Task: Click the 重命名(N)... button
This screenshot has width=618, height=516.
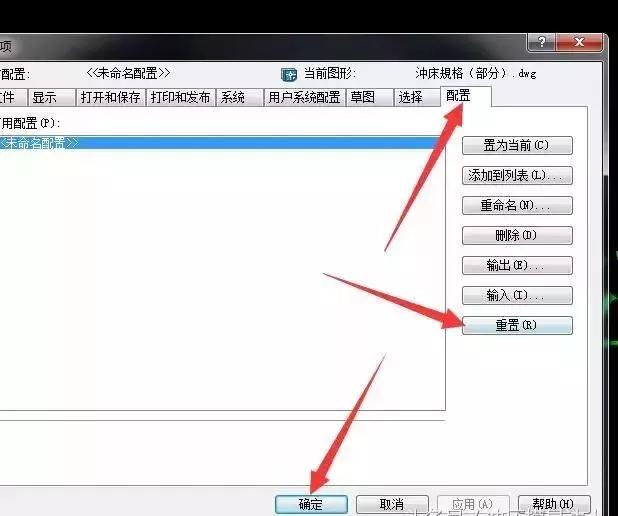Action: 517,205
